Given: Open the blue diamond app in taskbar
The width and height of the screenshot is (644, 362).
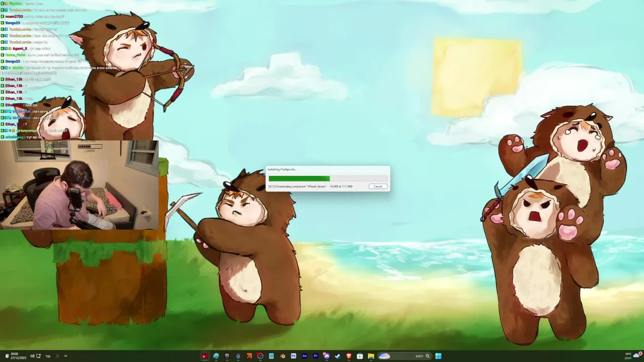Looking at the screenshot, I should click(x=238, y=356).
